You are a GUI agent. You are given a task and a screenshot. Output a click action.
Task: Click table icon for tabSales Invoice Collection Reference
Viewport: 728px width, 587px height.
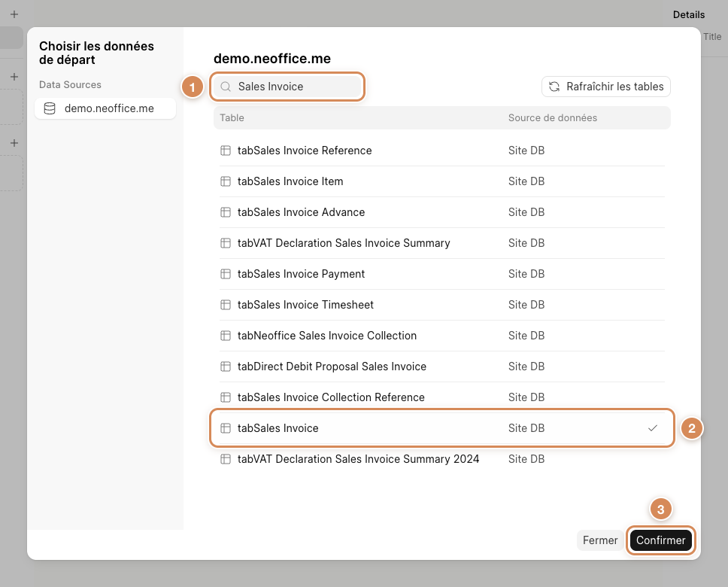[226, 397]
